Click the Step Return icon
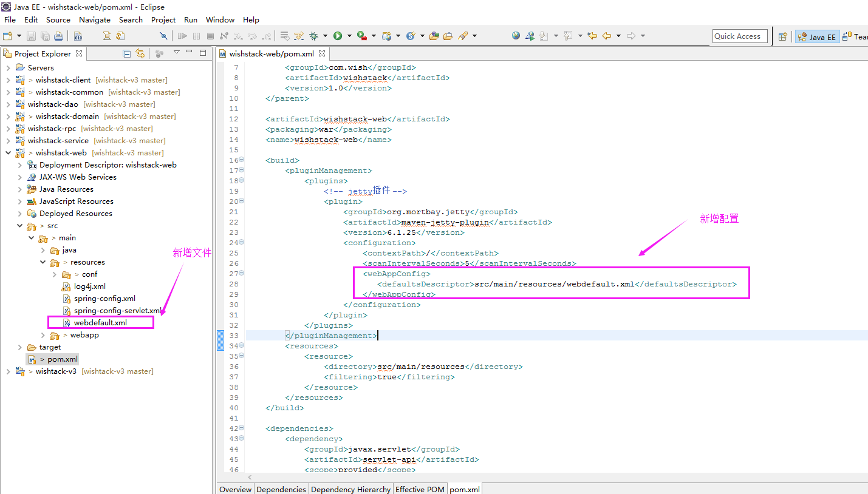Viewport: 868px width, 494px height. (x=266, y=36)
